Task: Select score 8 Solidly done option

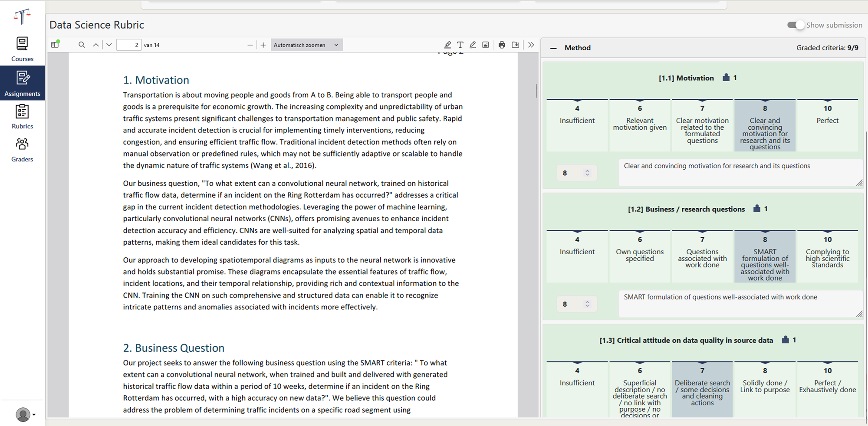Action: tap(765, 390)
